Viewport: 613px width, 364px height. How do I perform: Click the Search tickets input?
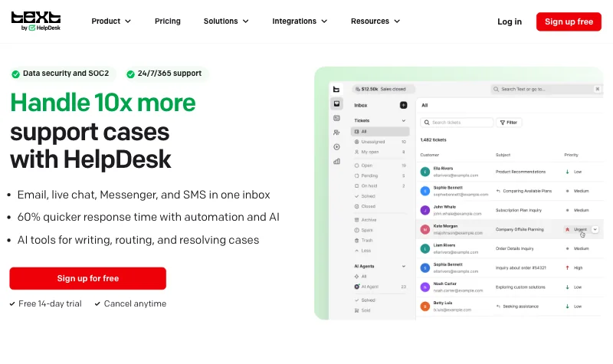[x=457, y=123]
